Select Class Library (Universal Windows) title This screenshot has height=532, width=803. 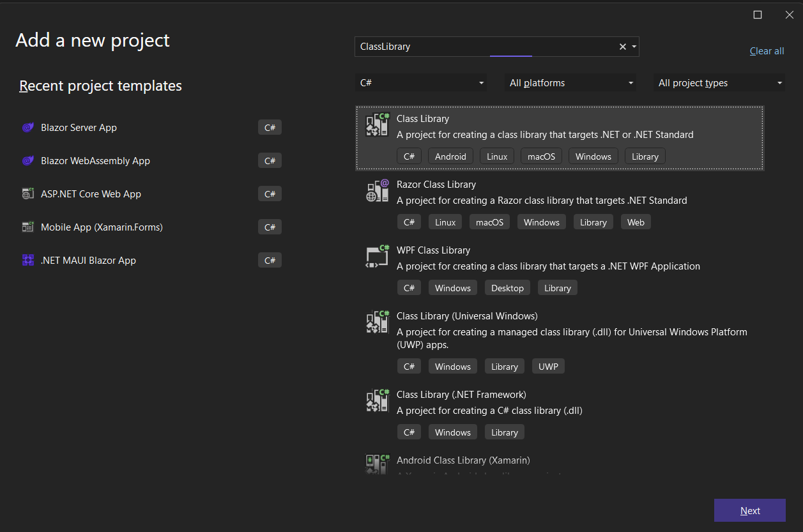(467, 316)
